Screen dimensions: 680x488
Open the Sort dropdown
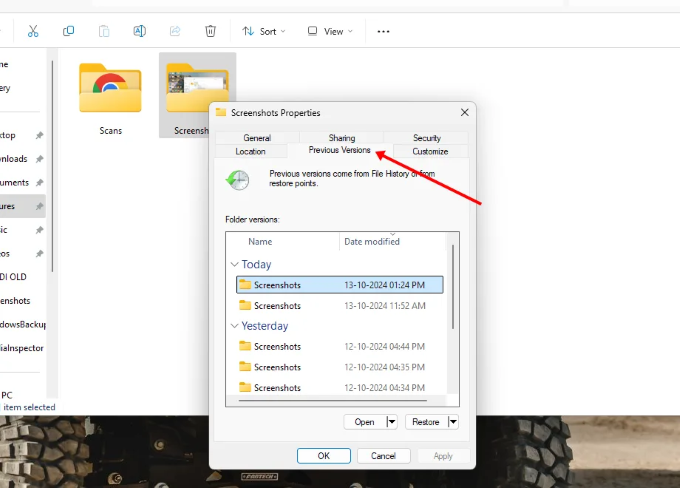264,32
